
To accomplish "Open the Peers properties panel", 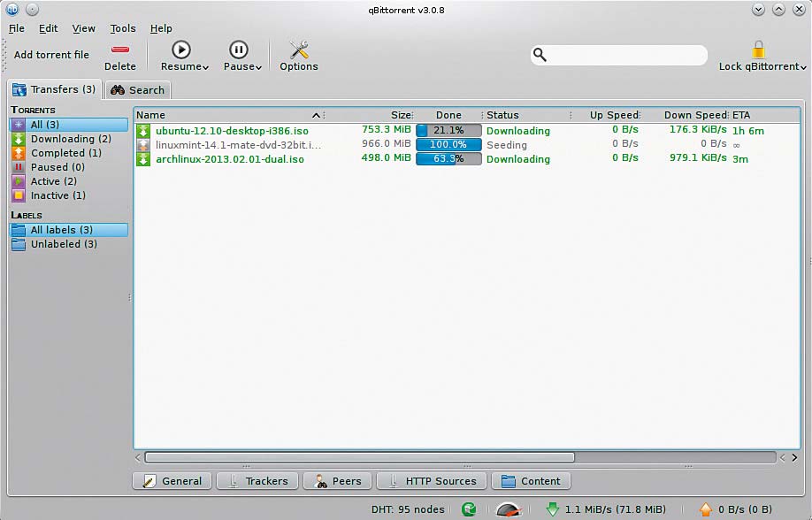I will (338, 481).
